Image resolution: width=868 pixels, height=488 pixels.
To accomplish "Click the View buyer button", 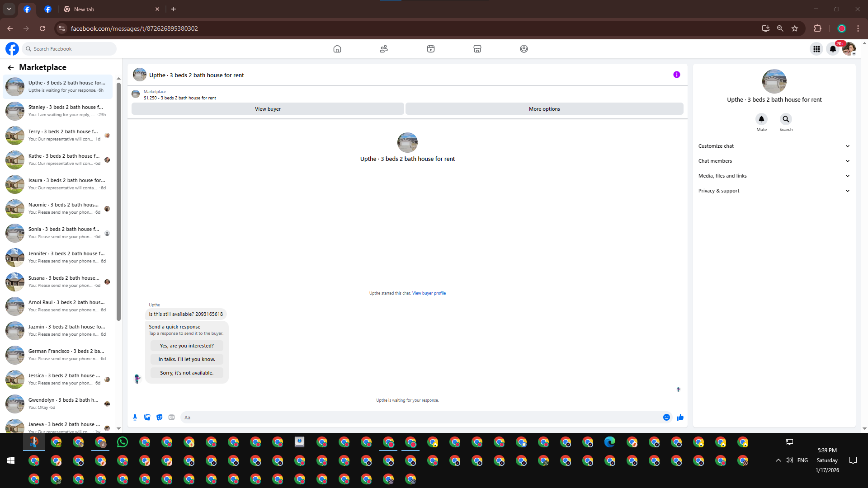I will (268, 109).
